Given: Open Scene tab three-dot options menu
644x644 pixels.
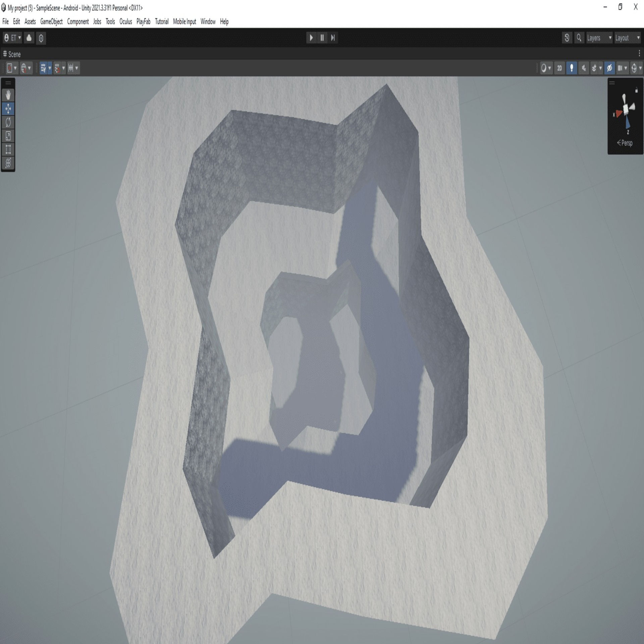Looking at the screenshot, I should point(639,53).
